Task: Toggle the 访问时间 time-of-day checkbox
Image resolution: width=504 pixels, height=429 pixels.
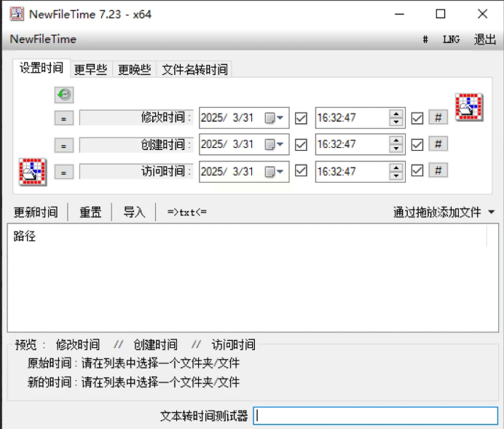Action: click(417, 170)
